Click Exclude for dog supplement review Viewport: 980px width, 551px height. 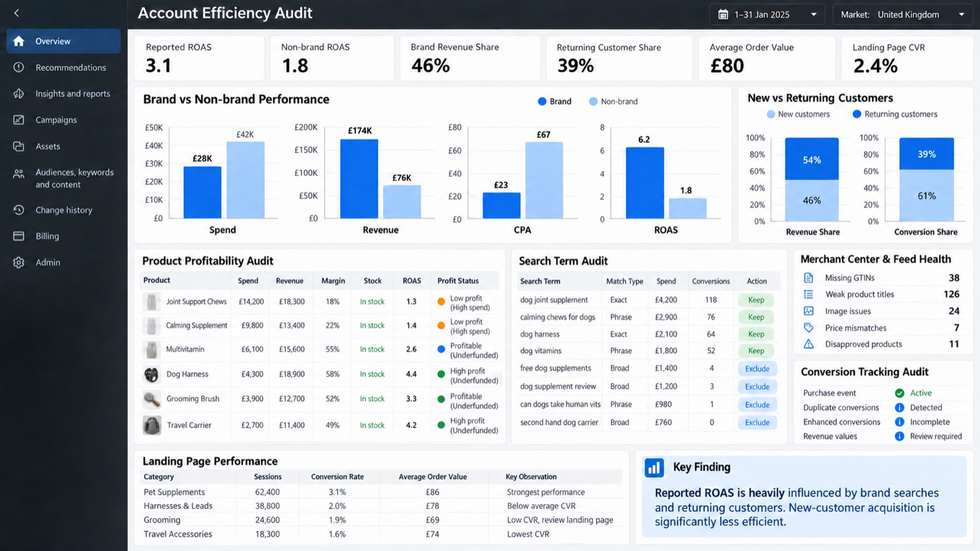[758, 387]
